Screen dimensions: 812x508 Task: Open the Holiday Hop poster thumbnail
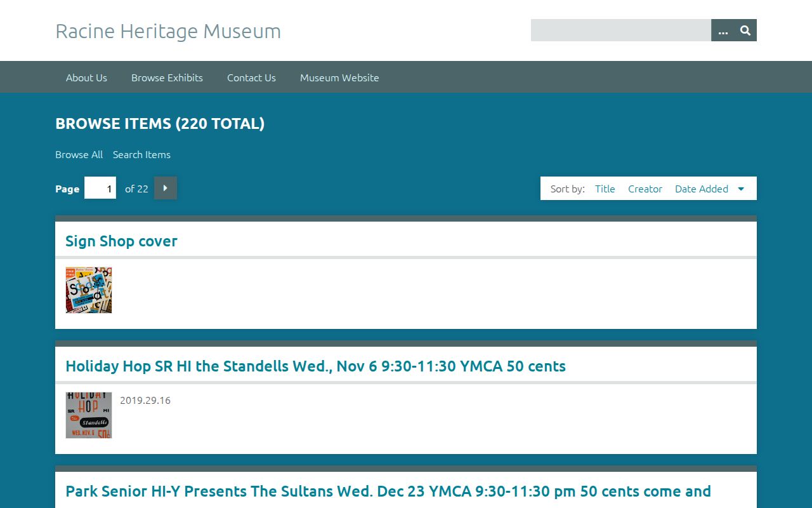(89, 415)
